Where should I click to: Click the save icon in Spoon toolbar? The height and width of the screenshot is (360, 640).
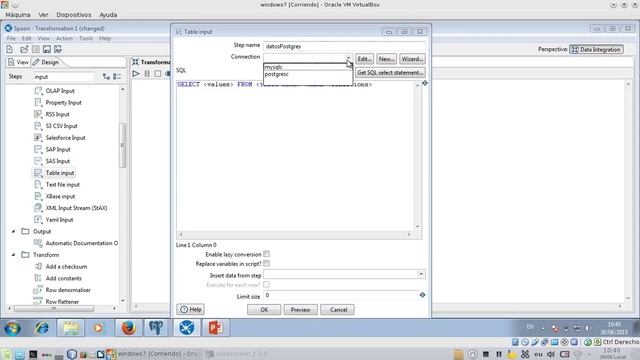coord(47,49)
